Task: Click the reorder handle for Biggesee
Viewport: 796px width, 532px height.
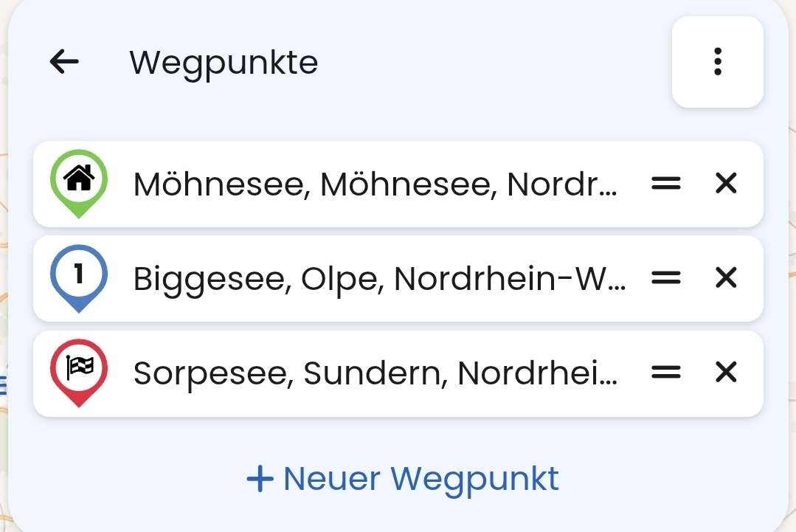Action: (665, 278)
